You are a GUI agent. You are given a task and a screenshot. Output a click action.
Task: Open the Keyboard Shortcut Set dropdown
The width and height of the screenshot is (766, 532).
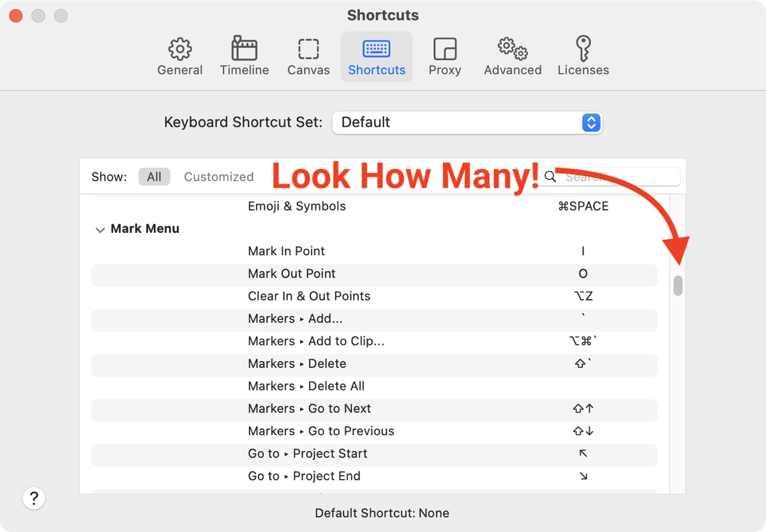pyautogui.click(x=467, y=122)
